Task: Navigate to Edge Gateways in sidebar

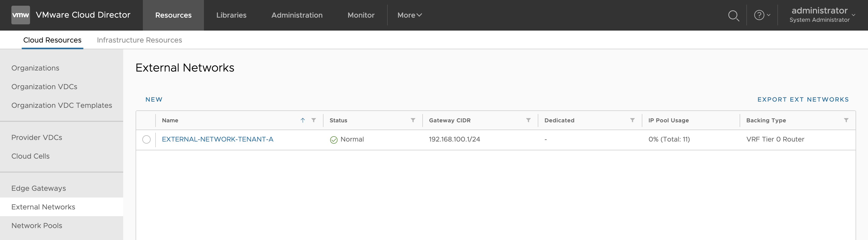Action: tap(39, 188)
